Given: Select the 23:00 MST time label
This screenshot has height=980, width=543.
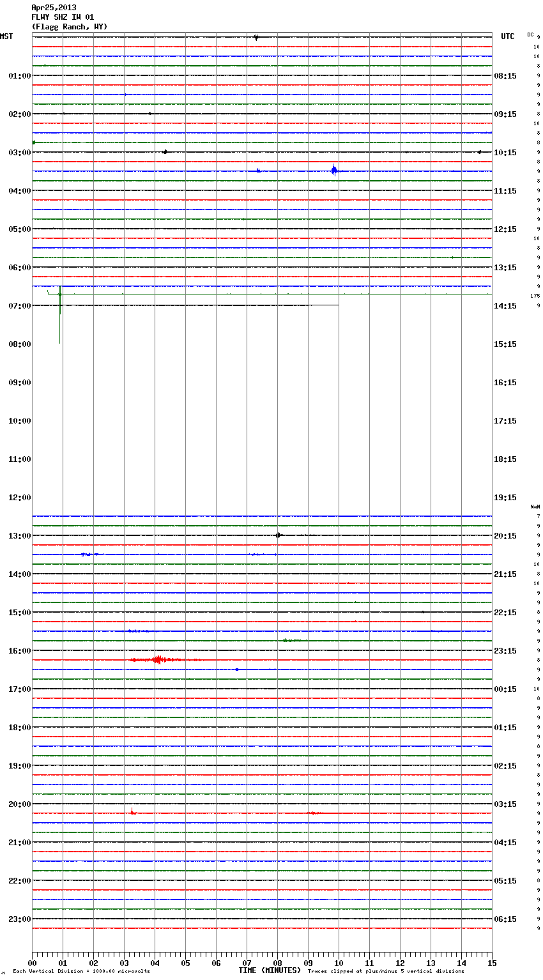Looking at the screenshot, I should 19,919.
